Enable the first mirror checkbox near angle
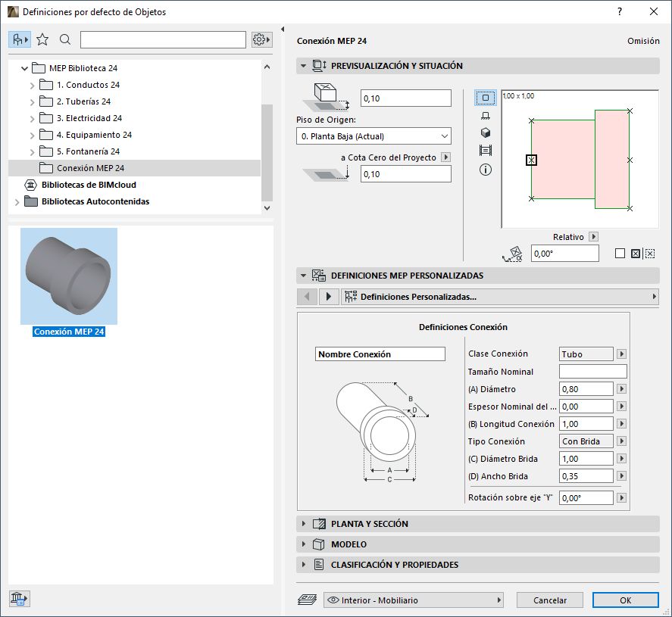Screen dimensions: 672x617 [x=620, y=254]
